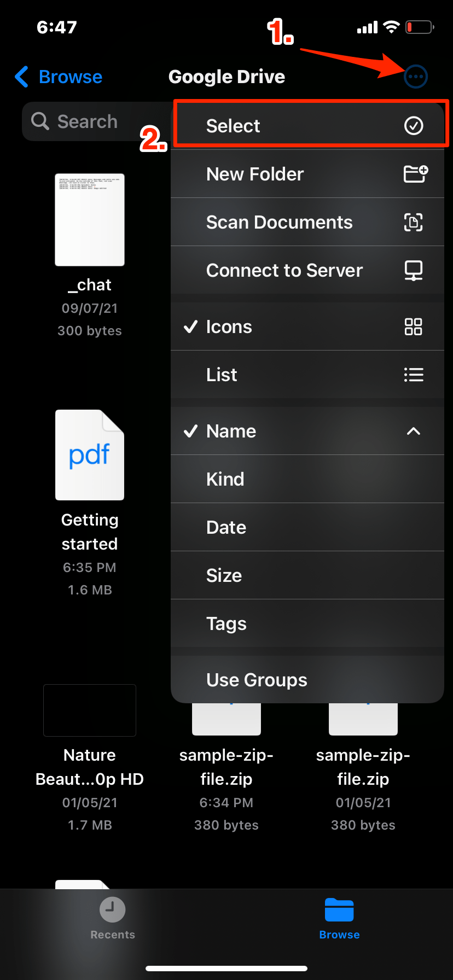This screenshot has height=980, width=453.
Task: Tap the Scan Documents viewfinder icon
Action: click(414, 222)
